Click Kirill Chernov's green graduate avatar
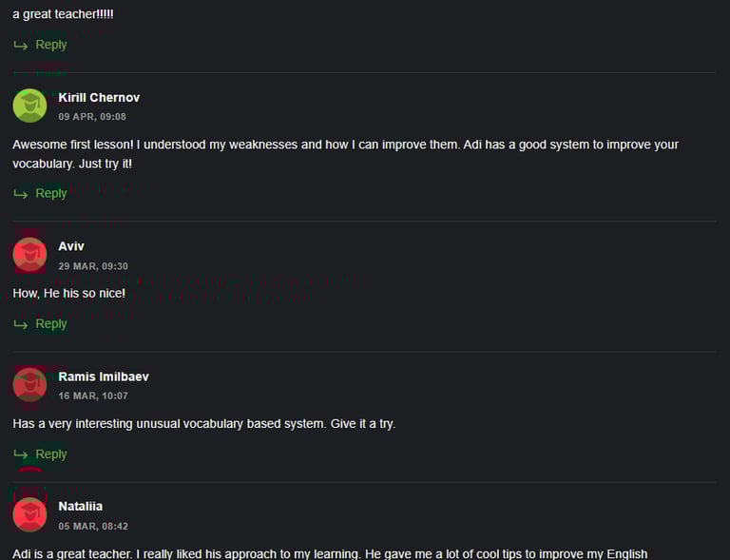The height and width of the screenshot is (560, 730). click(29, 106)
